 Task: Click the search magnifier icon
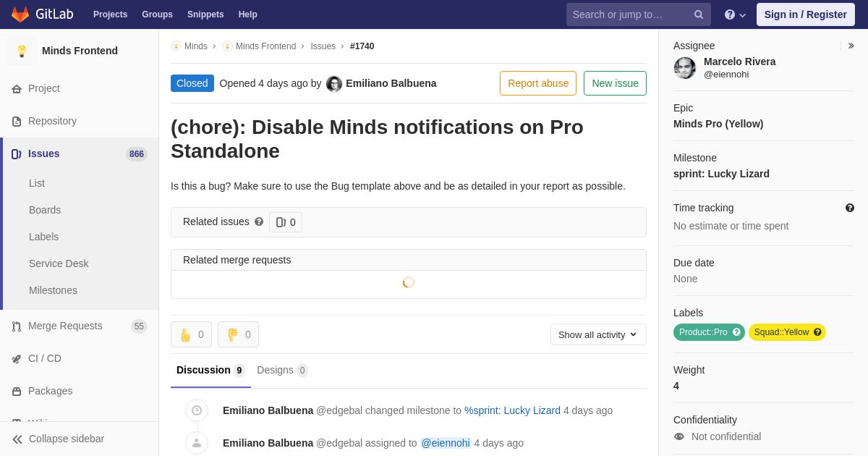(699, 14)
